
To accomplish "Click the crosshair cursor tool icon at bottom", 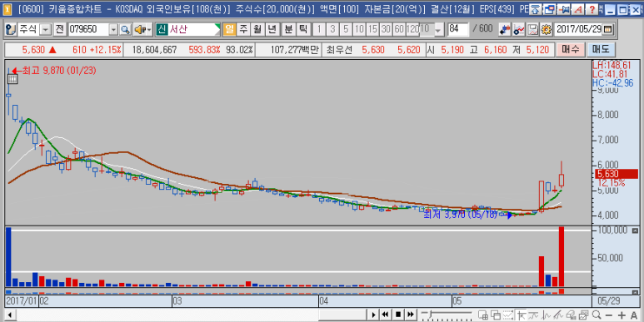I will click(522, 315).
